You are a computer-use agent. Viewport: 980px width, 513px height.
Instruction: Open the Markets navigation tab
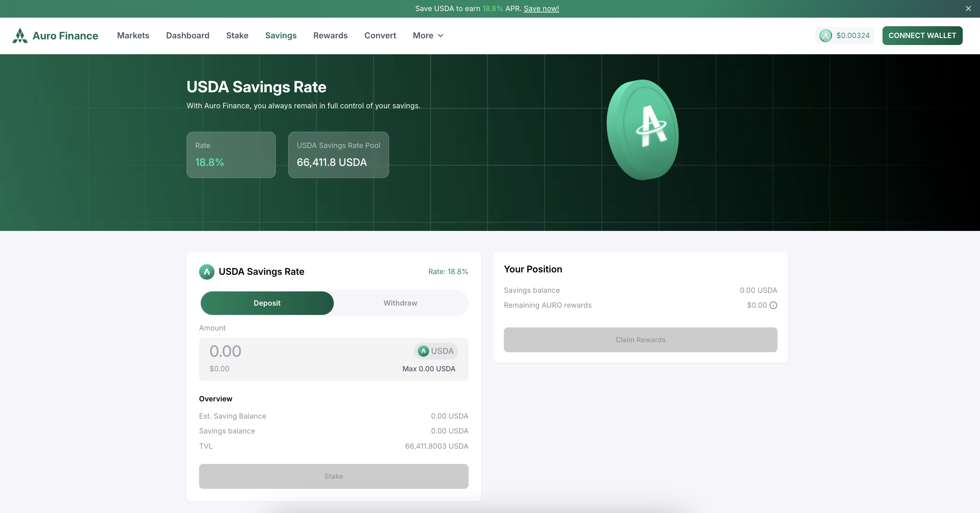click(x=133, y=35)
